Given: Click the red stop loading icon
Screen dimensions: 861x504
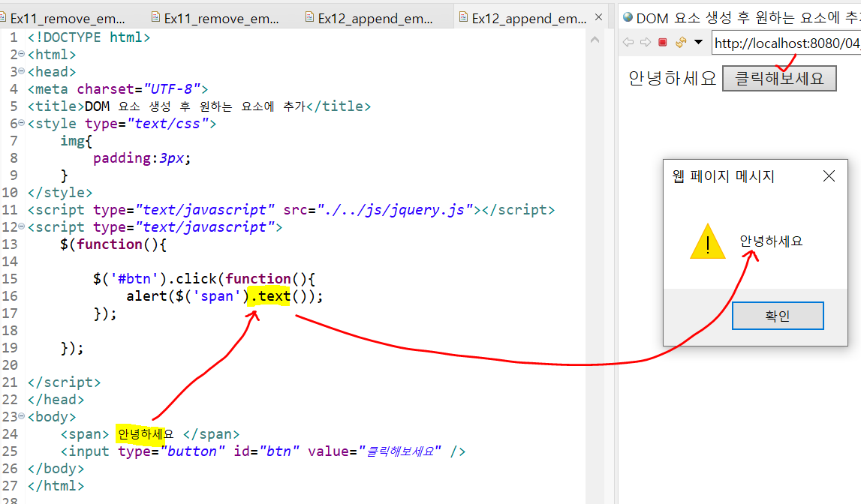Looking at the screenshot, I should click(x=663, y=42).
